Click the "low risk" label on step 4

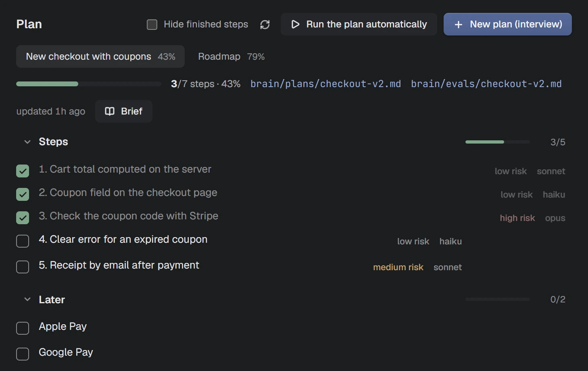413,242
